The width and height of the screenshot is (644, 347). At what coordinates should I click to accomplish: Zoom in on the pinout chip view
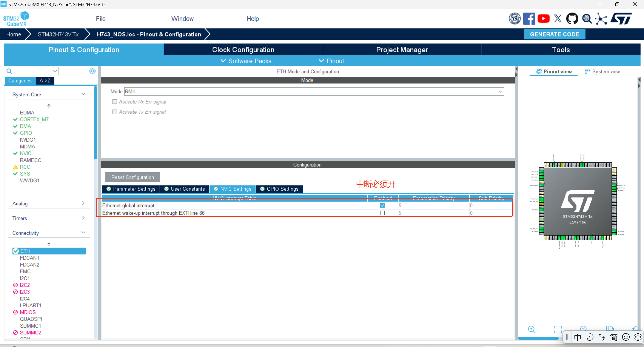click(532, 329)
